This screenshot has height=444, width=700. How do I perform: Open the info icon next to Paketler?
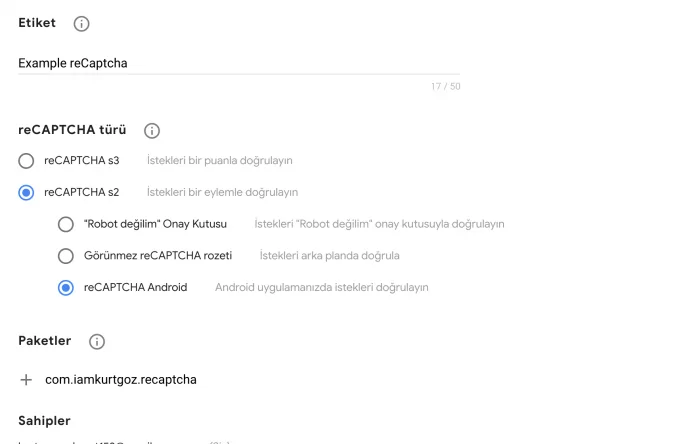(x=97, y=342)
